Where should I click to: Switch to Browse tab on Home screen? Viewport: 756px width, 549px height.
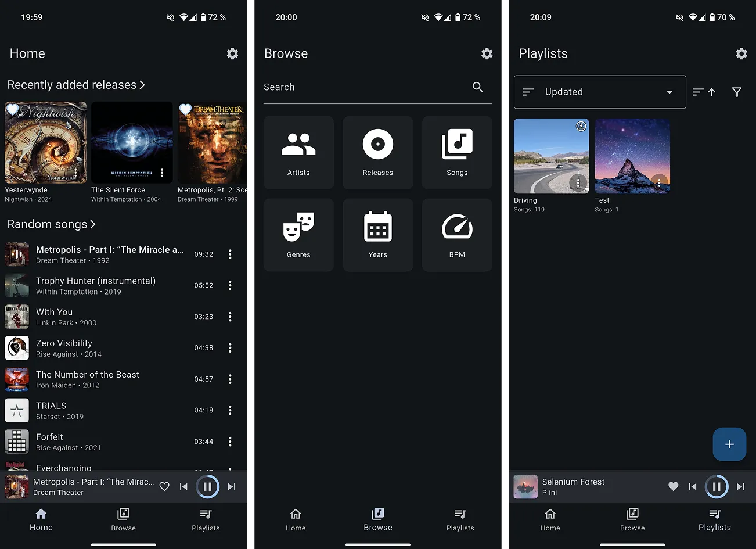point(123,519)
